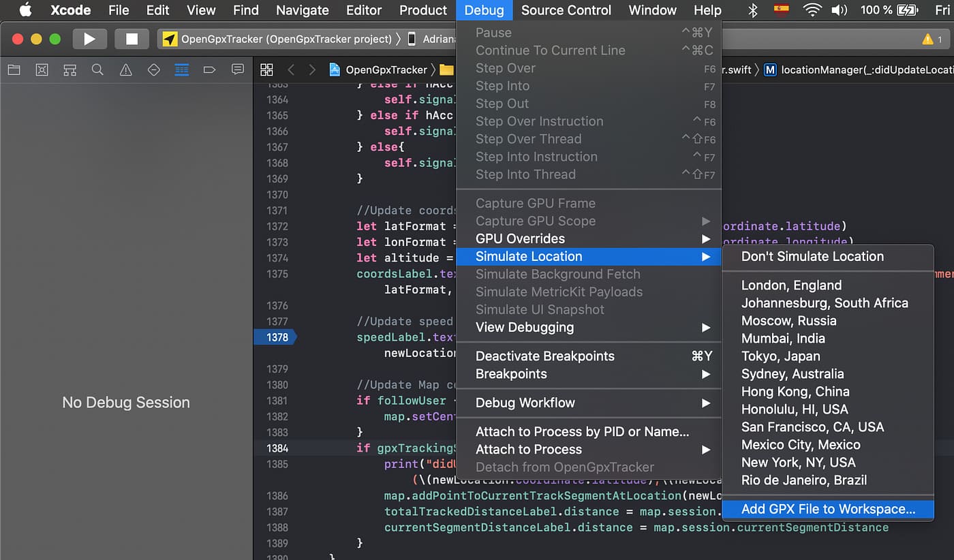The image size is (954, 560).
Task: Click the Bluetooth status icon
Action: click(x=753, y=10)
